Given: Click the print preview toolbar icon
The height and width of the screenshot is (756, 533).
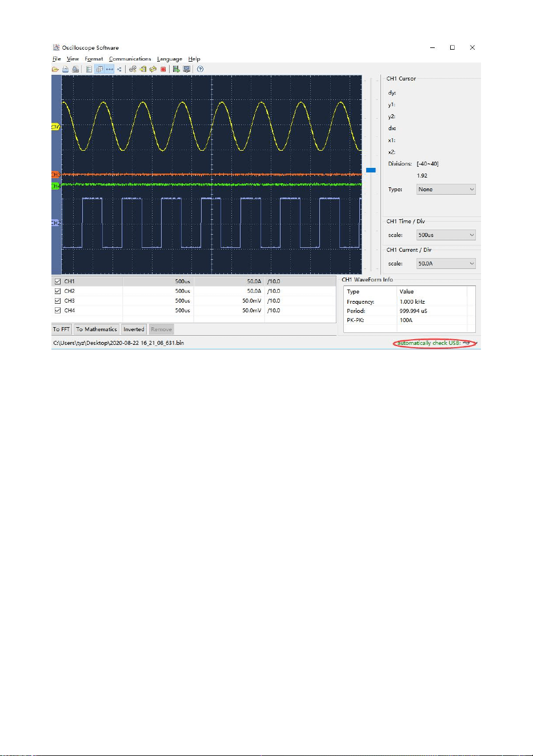Looking at the screenshot, I should point(75,69).
